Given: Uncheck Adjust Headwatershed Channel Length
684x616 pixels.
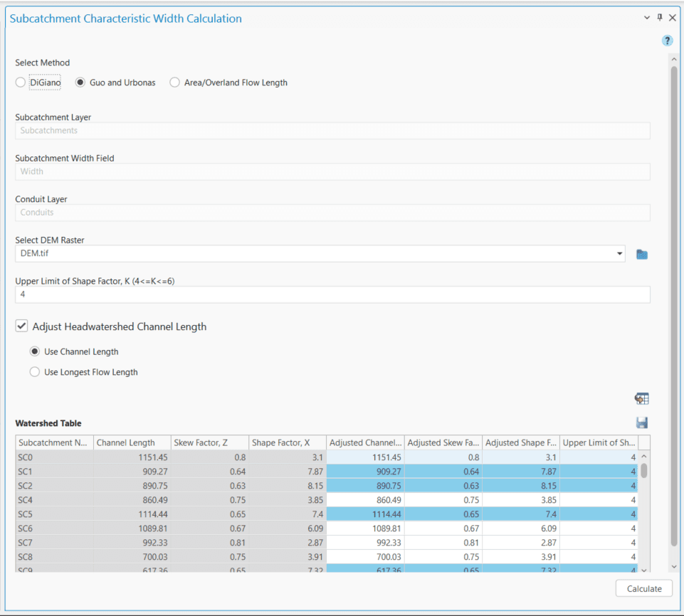Looking at the screenshot, I should 22,326.
